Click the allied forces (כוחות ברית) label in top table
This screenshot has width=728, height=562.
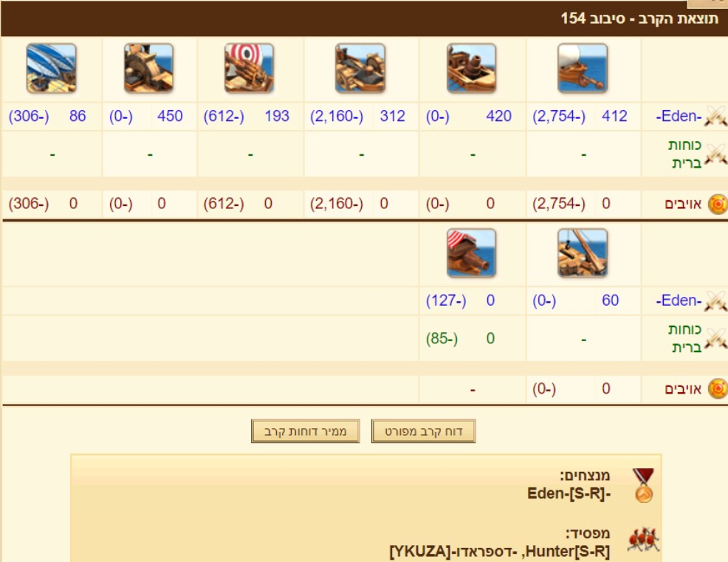point(686,154)
